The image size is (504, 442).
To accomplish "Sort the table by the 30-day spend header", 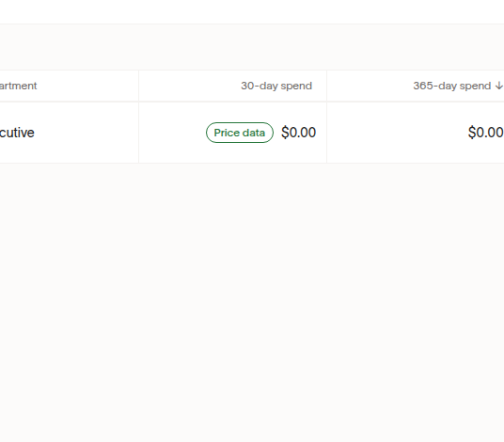I will pyautogui.click(x=276, y=86).
